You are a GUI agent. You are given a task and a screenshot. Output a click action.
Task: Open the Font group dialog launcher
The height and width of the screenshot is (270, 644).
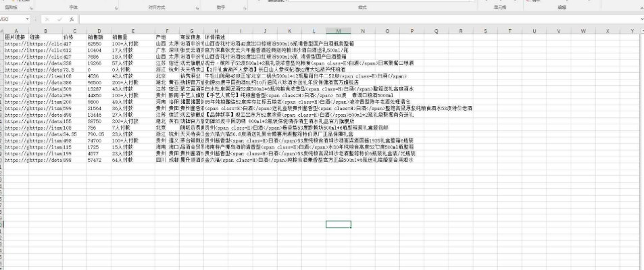pos(116,8)
